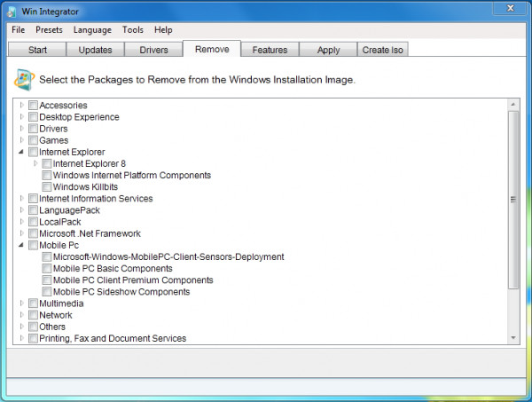Tick the Internet Explorer 8 checkbox
The image size is (532, 402).
click(47, 163)
